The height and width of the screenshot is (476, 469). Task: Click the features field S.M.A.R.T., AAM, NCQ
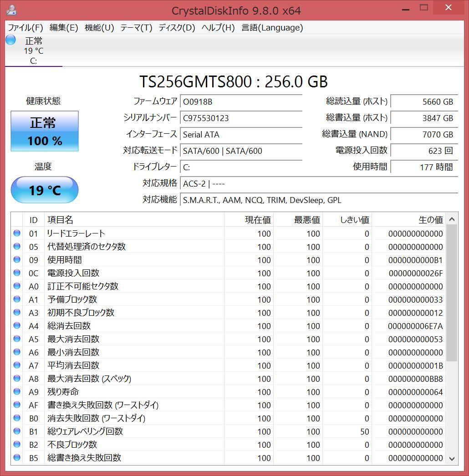click(319, 200)
